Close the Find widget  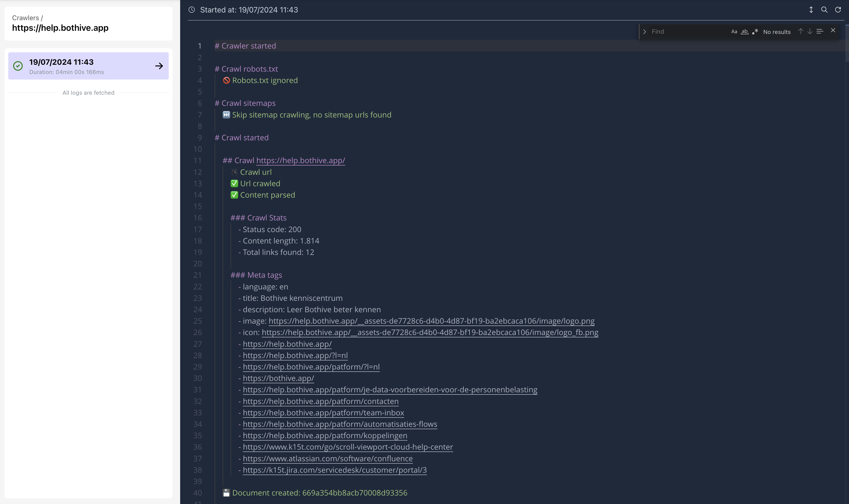tap(833, 30)
